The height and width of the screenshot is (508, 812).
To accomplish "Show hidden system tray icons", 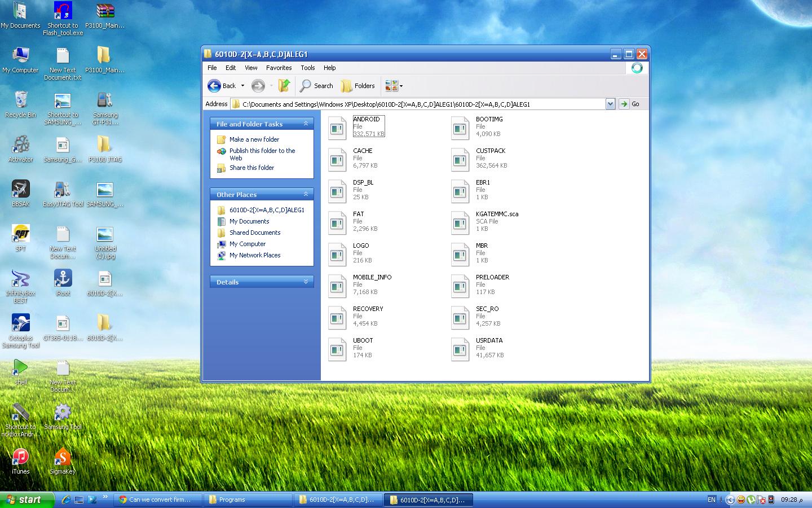I will coord(730,500).
